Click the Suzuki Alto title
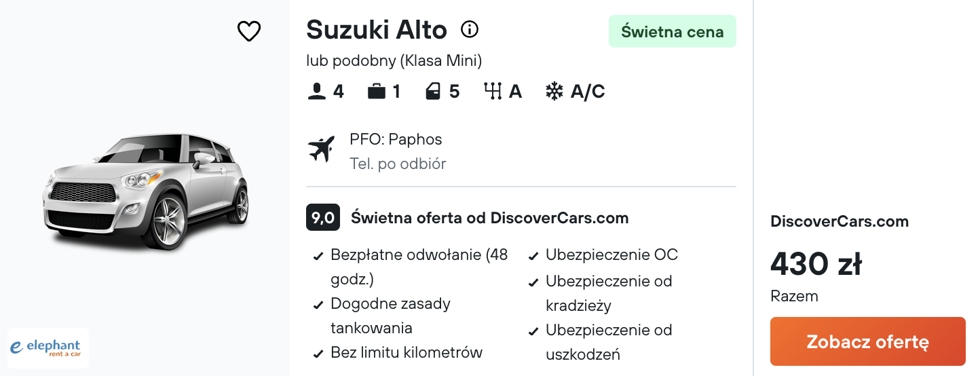980x376 pixels. click(377, 30)
